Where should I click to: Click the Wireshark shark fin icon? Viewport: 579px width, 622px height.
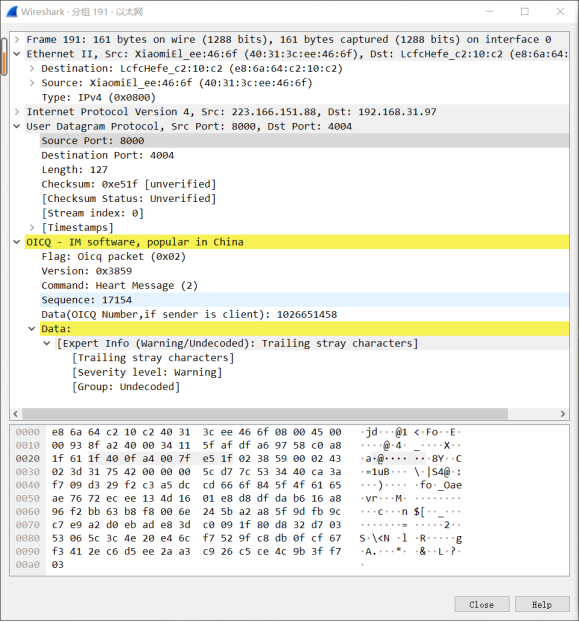point(12,12)
